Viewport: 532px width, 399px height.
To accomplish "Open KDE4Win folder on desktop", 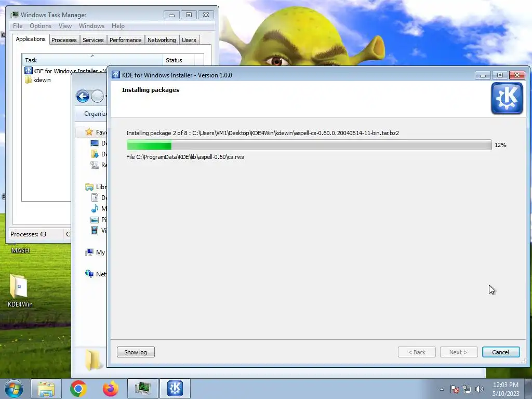I will click(x=20, y=291).
